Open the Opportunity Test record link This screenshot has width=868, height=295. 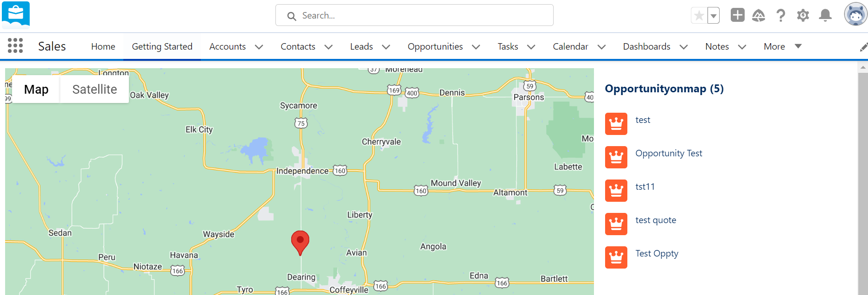click(x=669, y=153)
